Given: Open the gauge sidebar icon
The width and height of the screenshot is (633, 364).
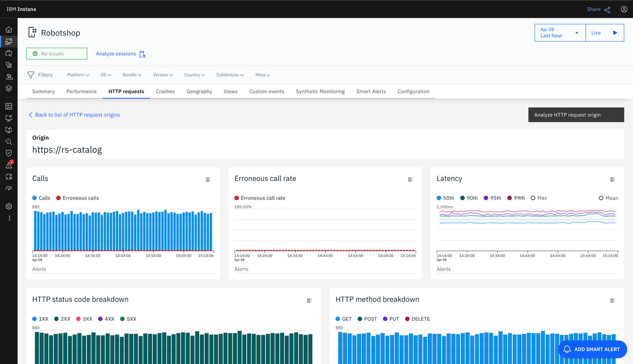Looking at the screenshot, I should pyautogui.click(x=9, y=188).
